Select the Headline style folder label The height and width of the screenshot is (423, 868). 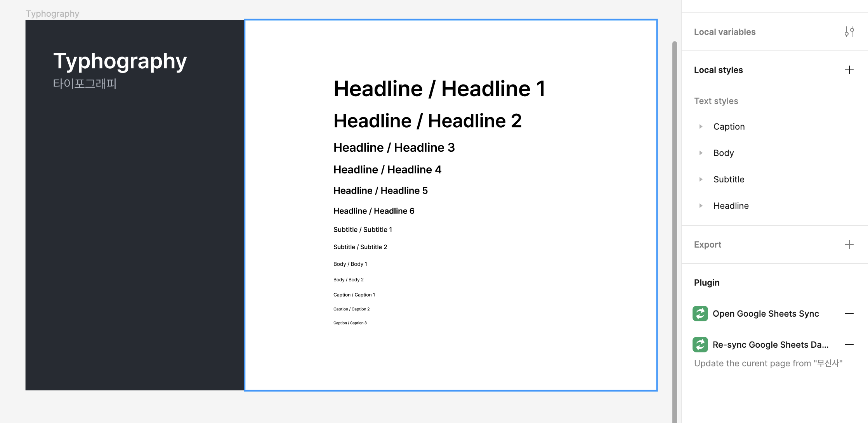point(731,206)
